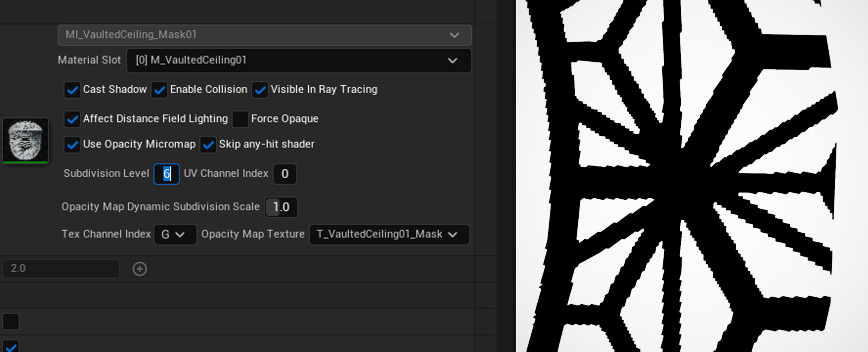The height and width of the screenshot is (352, 868).
Task: Open the MI_VaultedCeiling_Mask01 material dropdown
Action: tap(265, 35)
